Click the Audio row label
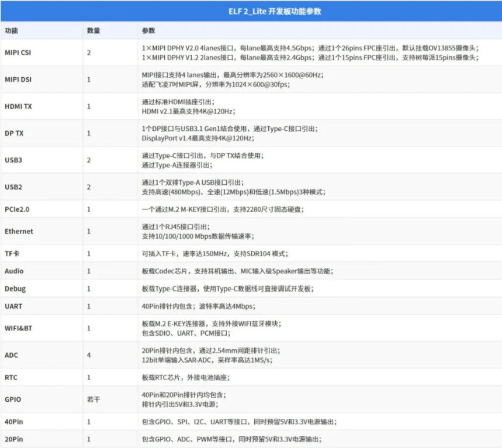This screenshot has width=502, height=448. 14,271
